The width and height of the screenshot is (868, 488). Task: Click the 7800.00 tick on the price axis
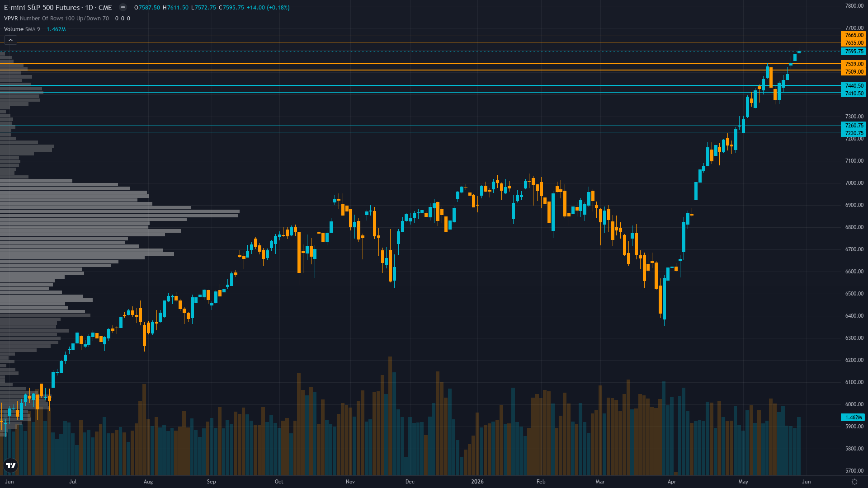(854, 6)
